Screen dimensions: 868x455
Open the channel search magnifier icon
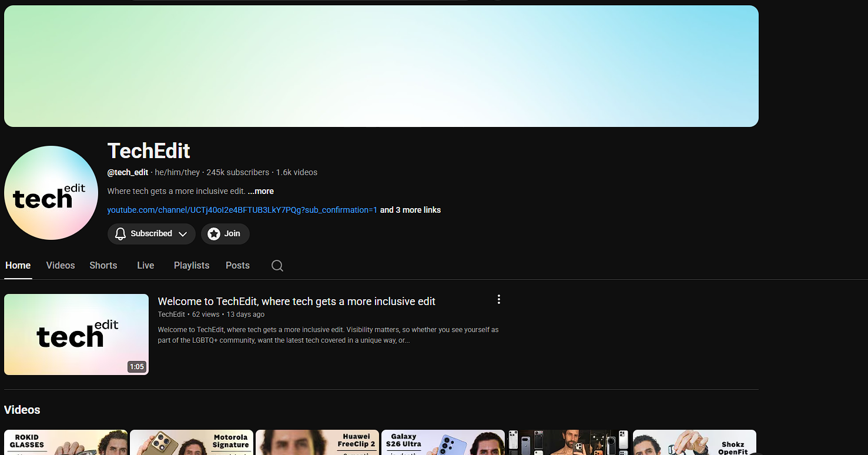tap(277, 266)
